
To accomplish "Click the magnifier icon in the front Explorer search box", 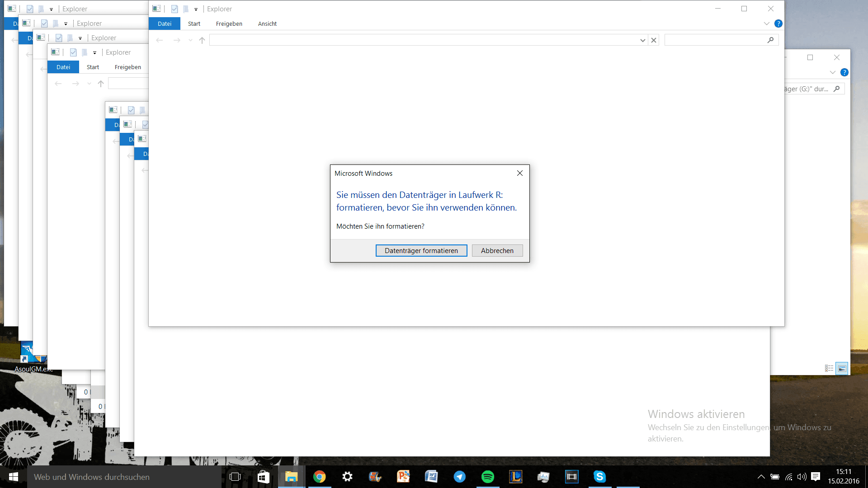I will coord(771,40).
